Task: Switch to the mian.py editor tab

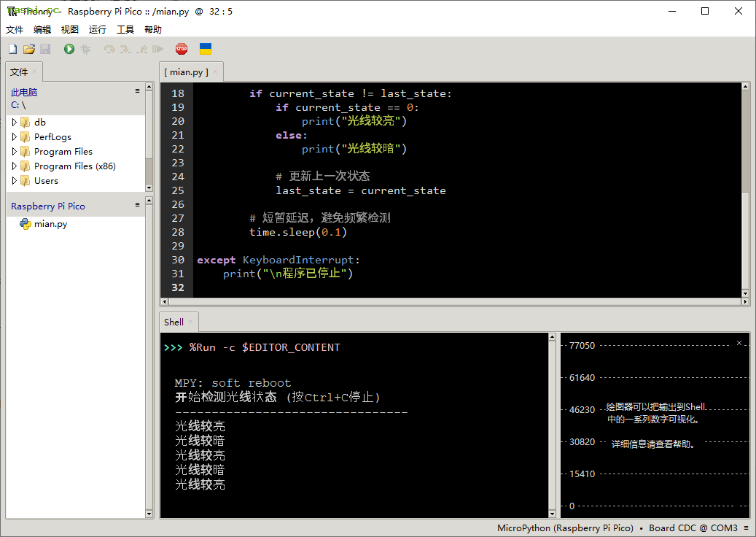Action: click(186, 72)
